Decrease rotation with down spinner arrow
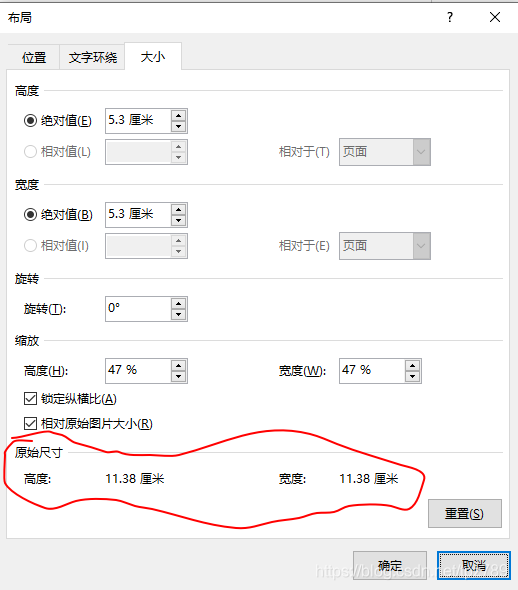The width and height of the screenshot is (518, 590). click(179, 315)
